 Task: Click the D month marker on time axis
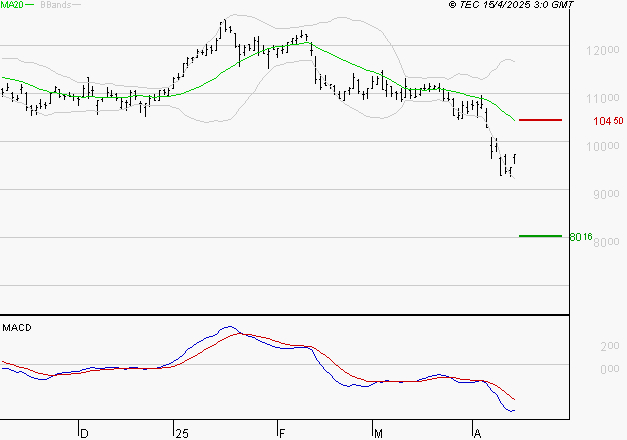click(x=84, y=433)
